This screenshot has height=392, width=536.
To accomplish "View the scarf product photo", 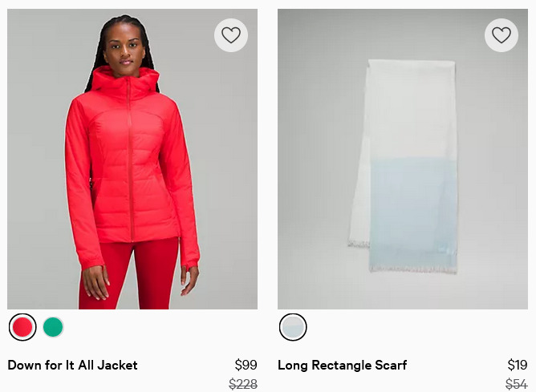I will [x=403, y=159].
